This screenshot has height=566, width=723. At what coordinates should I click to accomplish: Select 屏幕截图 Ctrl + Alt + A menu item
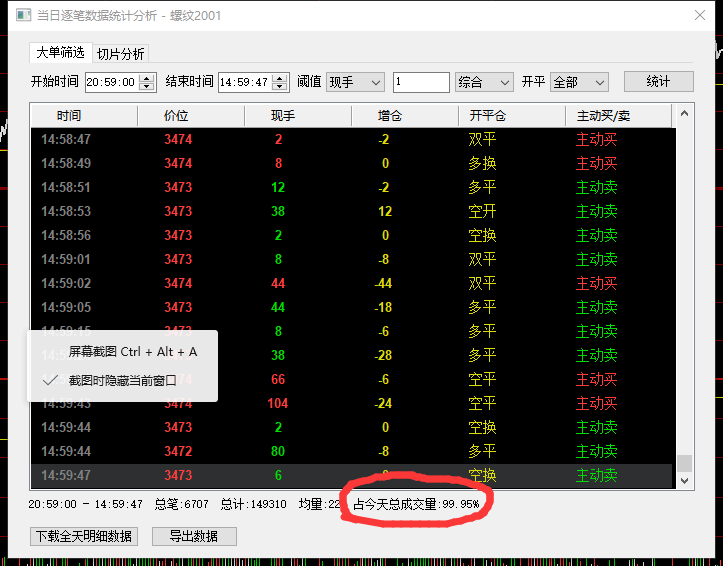click(x=132, y=352)
